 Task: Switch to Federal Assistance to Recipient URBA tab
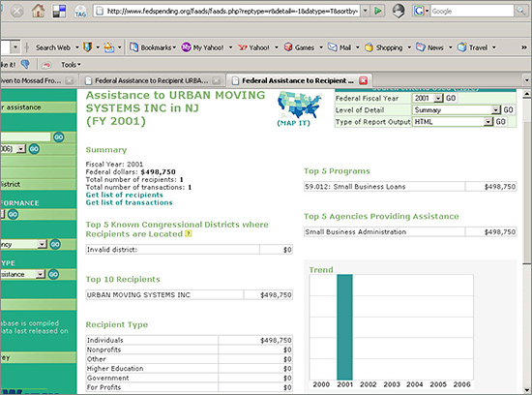click(x=151, y=80)
